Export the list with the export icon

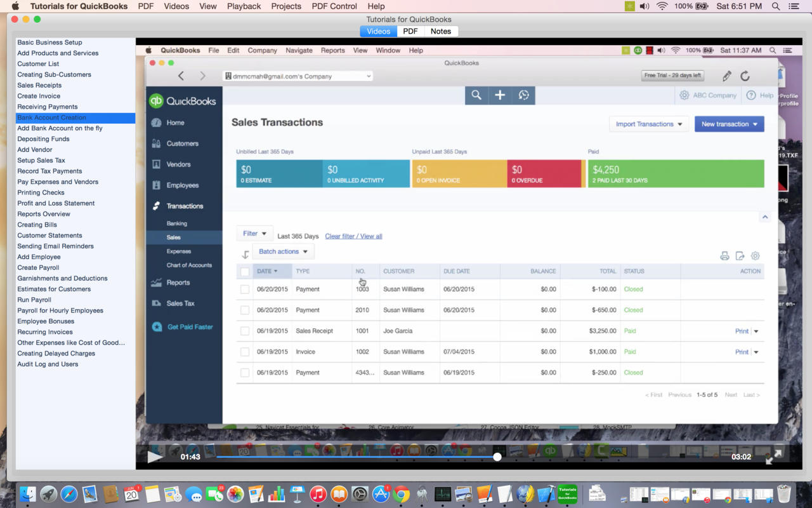pyautogui.click(x=740, y=256)
